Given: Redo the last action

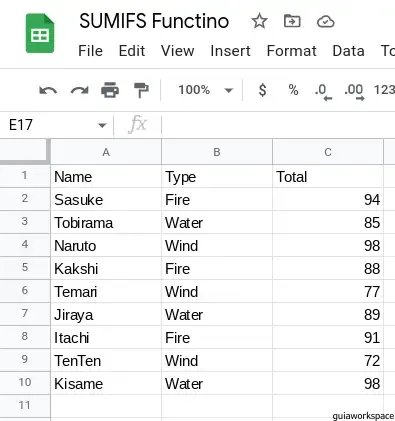Looking at the screenshot, I should [80, 90].
